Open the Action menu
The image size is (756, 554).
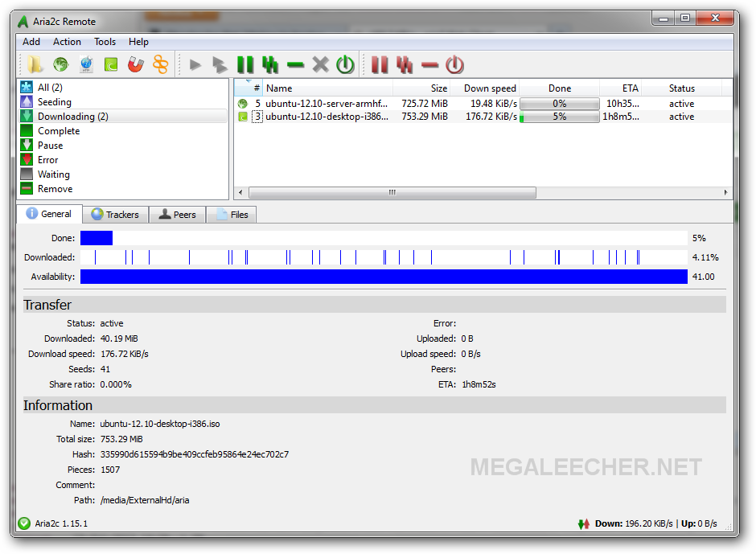(x=67, y=42)
